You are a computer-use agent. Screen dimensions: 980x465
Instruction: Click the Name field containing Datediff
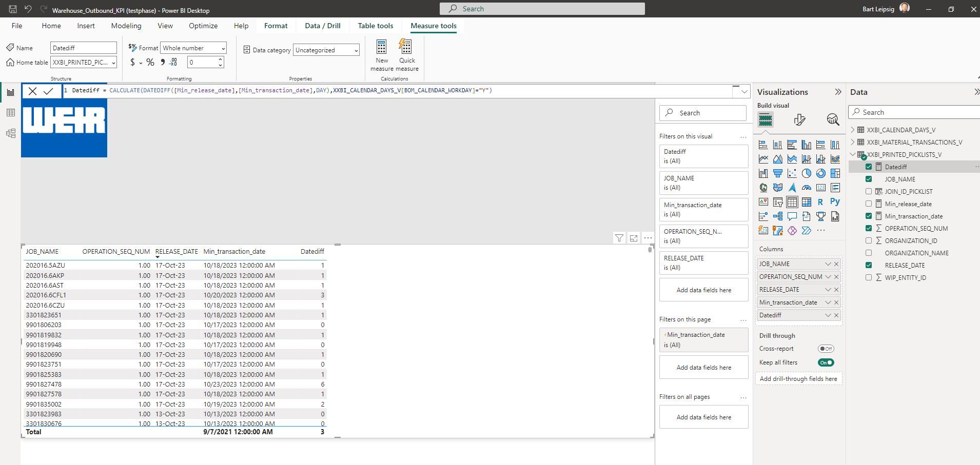tap(84, 48)
